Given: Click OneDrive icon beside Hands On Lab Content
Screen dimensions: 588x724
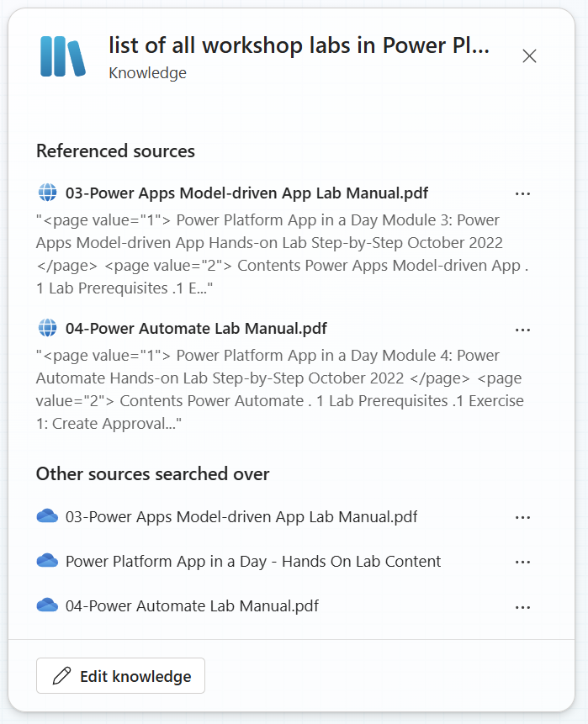Looking at the screenshot, I should click(x=47, y=561).
